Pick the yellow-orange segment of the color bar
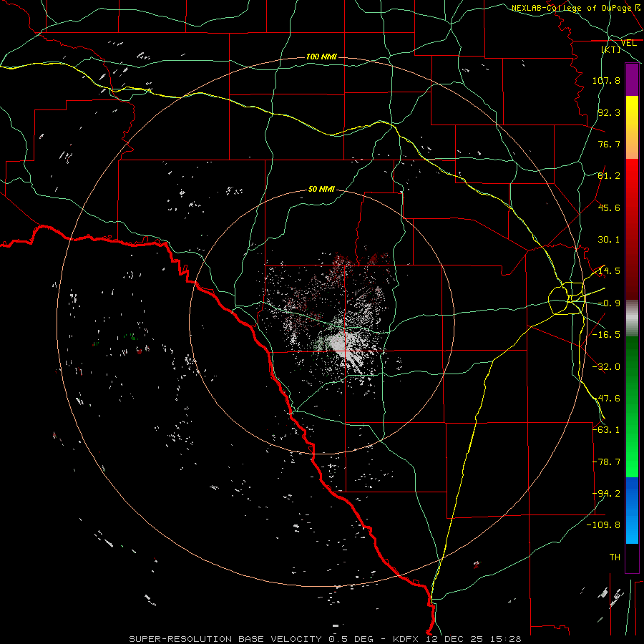 click(632, 127)
